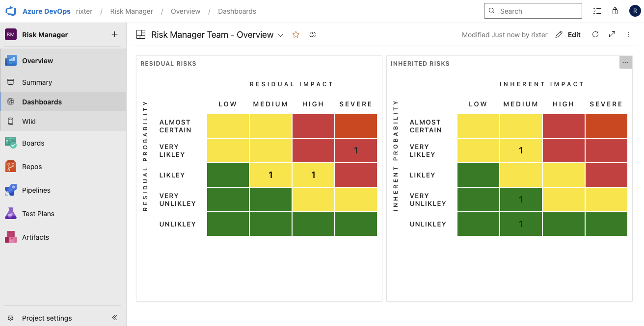
Task: Star the Risk Manager Team Overview dashboard
Action: pyautogui.click(x=295, y=34)
